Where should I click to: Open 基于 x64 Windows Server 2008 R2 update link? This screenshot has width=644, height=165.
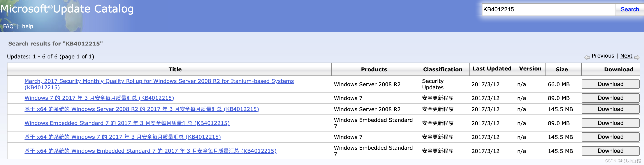[142, 109]
